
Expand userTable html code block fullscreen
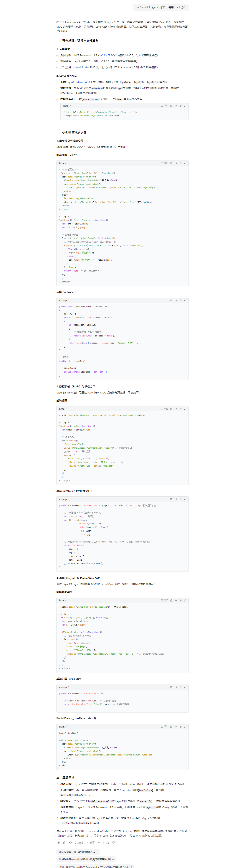(185, 408)
